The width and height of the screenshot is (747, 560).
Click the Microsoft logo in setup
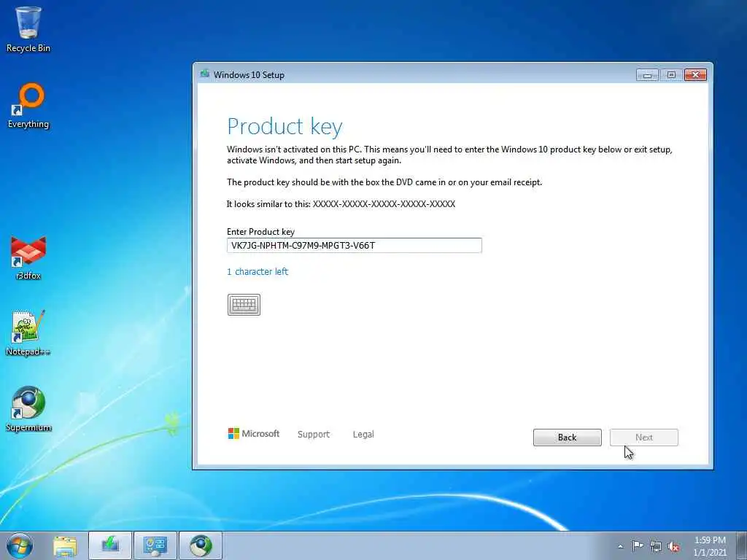coord(253,433)
